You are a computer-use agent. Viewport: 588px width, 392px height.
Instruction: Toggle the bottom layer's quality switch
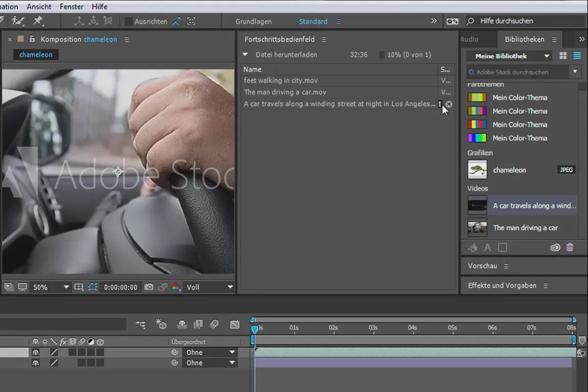pos(54,363)
